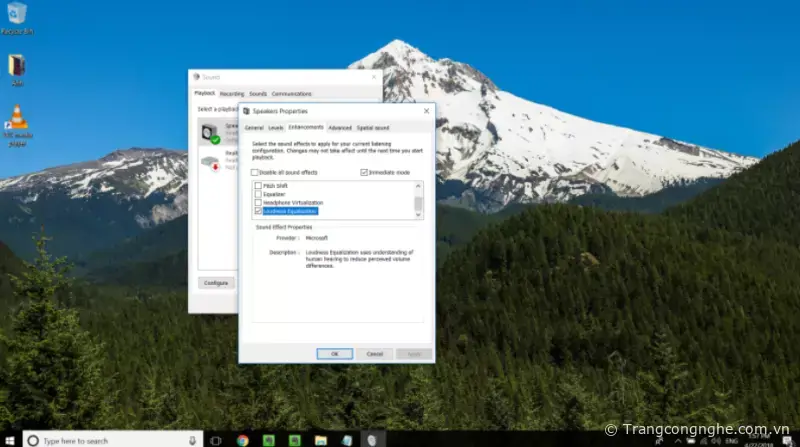The height and width of the screenshot is (447, 800).
Task: Launch Chrome from the taskbar
Action: (x=242, y=440)
